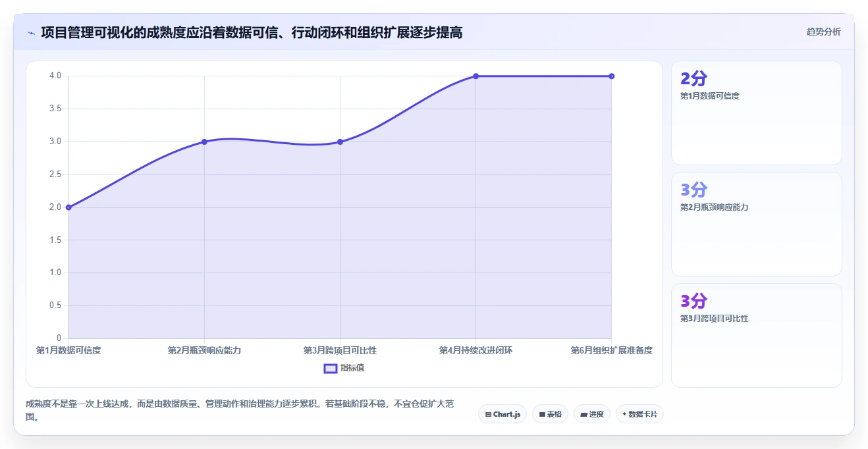Click the data point for 第4月持续改进闭环
The height and width of the screenshot is (449, 868).
point(475,76)
